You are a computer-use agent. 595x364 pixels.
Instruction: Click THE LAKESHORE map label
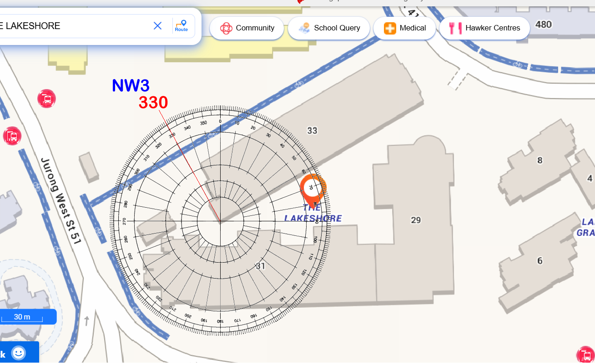[x=313, y=213]
